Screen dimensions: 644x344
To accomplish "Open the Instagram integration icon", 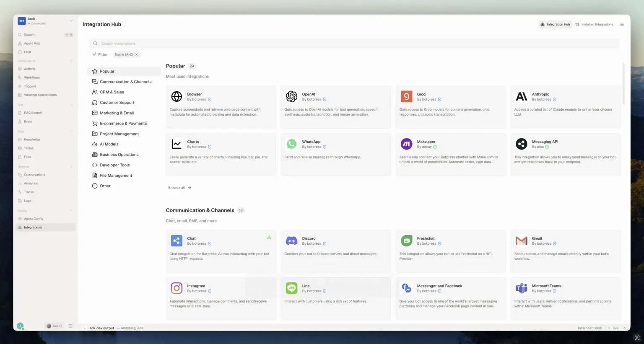I will pos(177,288).
